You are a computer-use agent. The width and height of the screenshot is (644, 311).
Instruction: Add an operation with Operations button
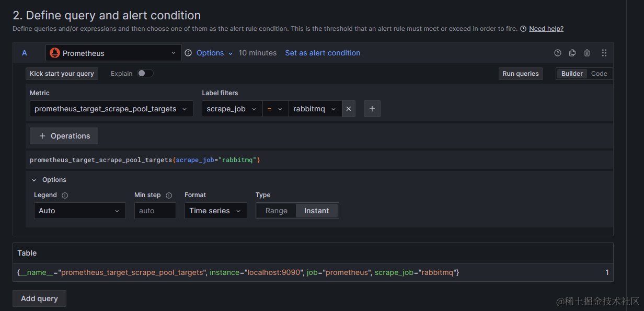[x=64, y=136]
